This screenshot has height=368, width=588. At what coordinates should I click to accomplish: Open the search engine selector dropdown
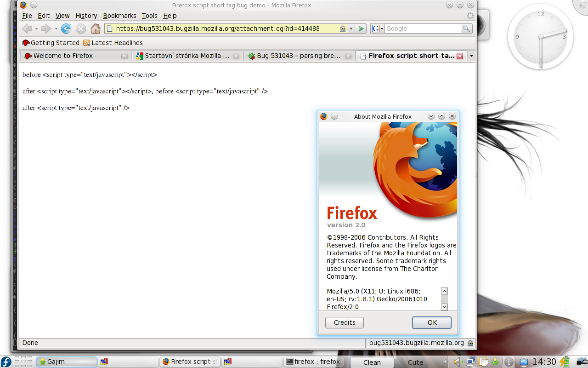377,29
